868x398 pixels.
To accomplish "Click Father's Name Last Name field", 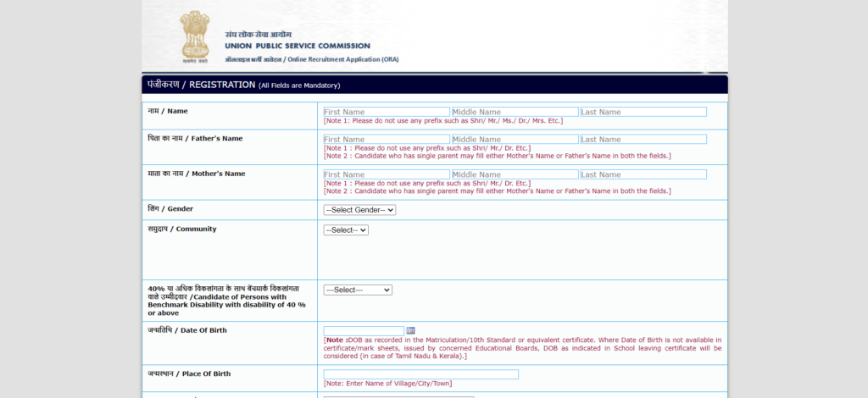I will click(x=643, y=139).
